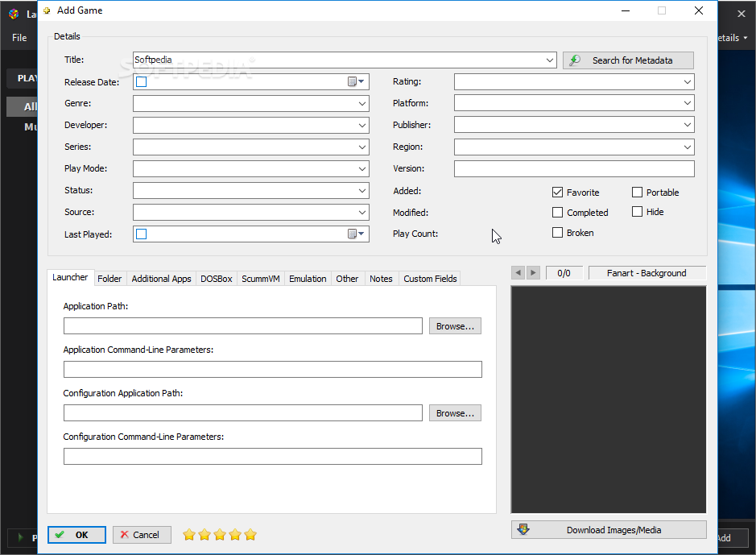Check the Hide checkbox
This screenshot has height=555, width=756.
coord(637,212)
